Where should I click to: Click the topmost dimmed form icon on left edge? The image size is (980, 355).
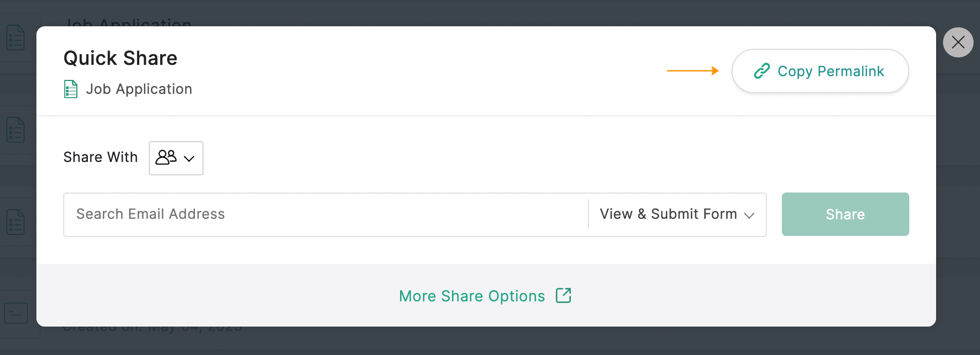(x=16, y=38)
